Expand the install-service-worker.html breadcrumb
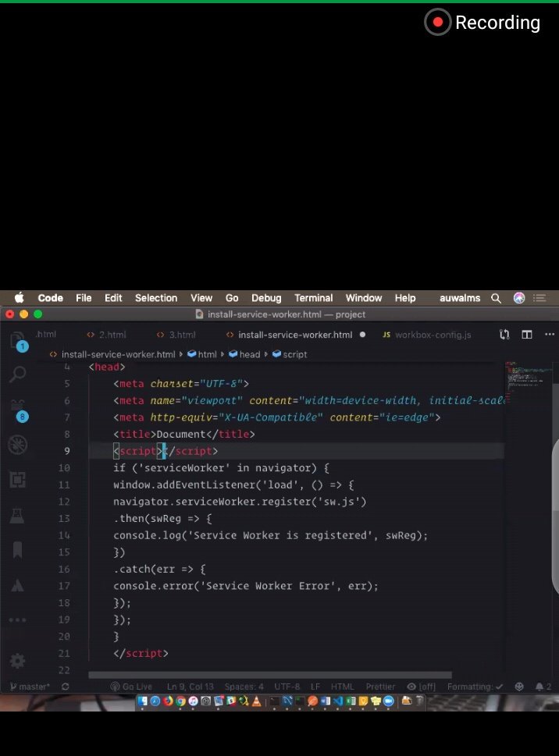559x756 pixels. coord(113,354)
